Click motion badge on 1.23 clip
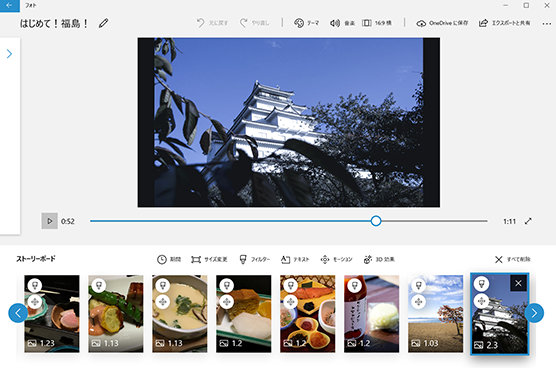Image resolution: width=556 pixels, height=368 pixels. 35,302
